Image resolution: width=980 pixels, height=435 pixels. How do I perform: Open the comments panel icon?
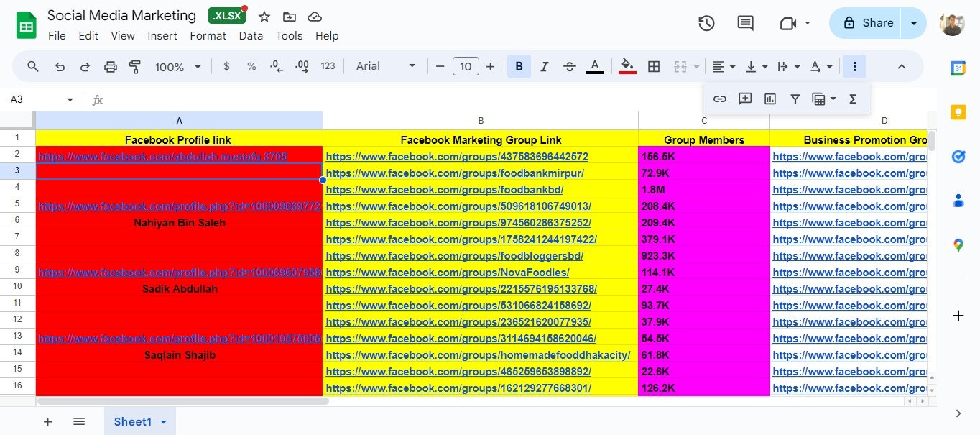746,23
